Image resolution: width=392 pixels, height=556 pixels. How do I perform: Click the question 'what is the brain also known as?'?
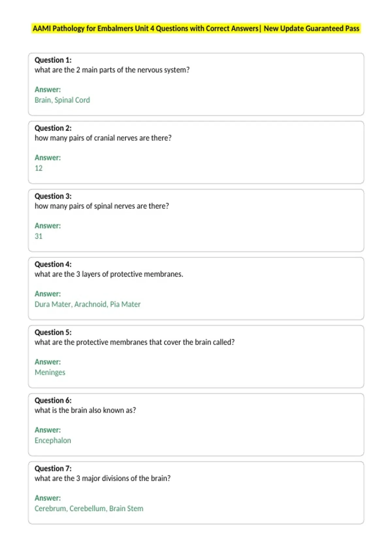coord(85,410)
